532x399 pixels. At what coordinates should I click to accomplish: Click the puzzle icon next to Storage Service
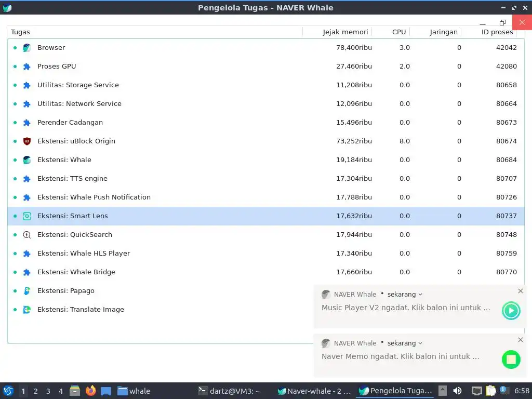click(27, 85)
